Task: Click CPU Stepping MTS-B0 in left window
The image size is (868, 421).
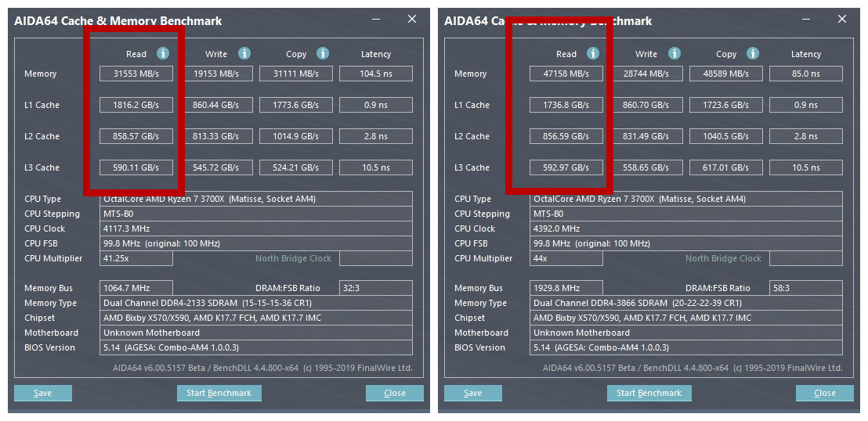Action: click(255, 214)
